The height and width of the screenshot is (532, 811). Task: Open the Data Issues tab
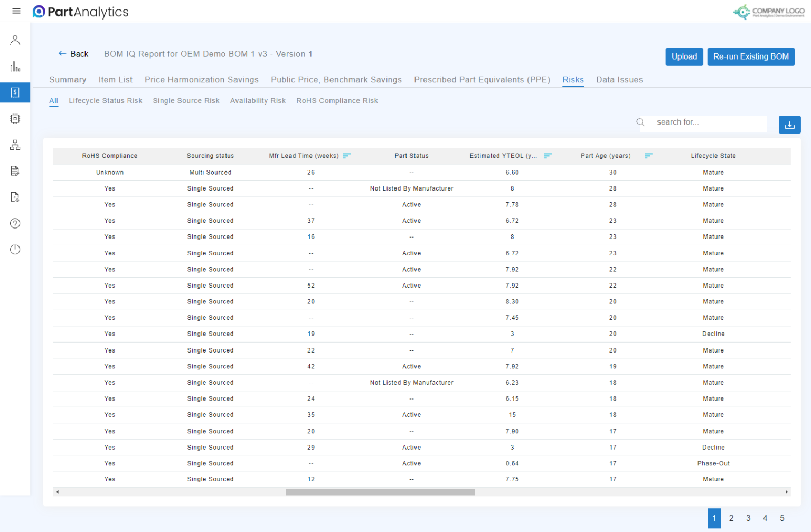coord(619,80)
